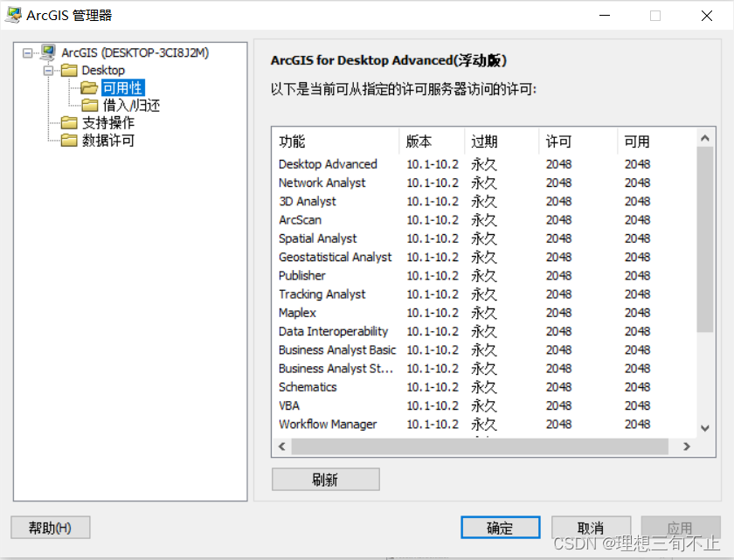Viewport: 734px width, 560px height.
Task: Select the Spatial Analyst row
Action: coord(484,239)
